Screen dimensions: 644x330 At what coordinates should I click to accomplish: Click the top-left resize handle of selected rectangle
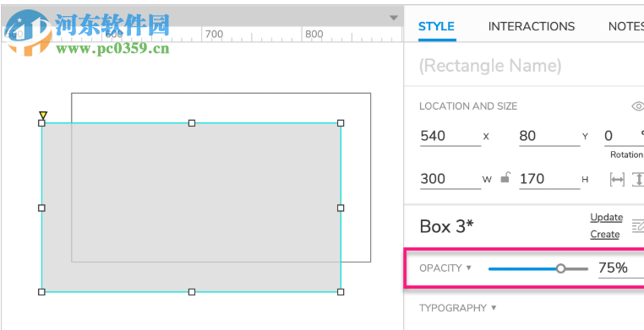click(x=41, y=123)
